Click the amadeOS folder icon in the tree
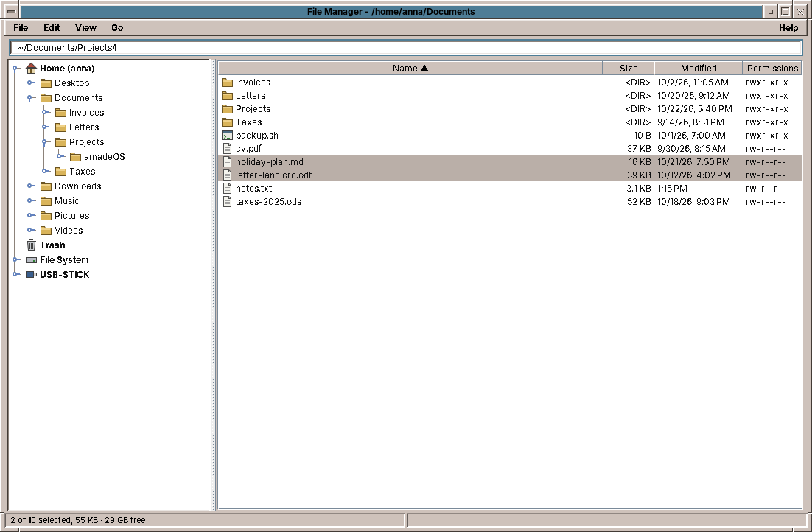This screenshot has height=532, width=812. (x=76, y=157)
